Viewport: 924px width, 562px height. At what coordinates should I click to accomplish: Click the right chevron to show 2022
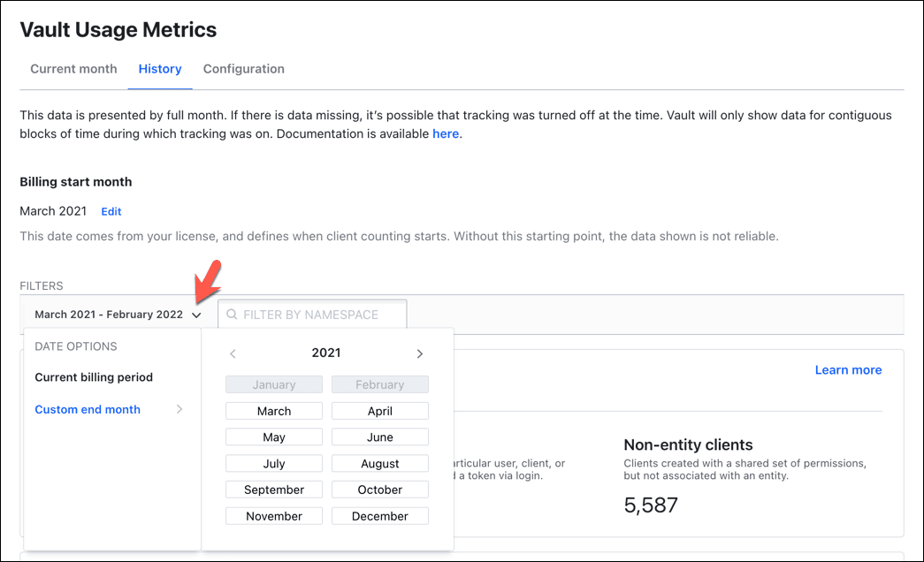click(x=420, y=353)
